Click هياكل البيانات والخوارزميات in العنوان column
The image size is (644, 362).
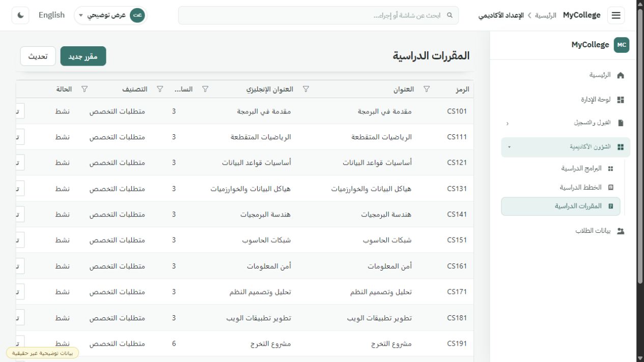[x=372, y=189]
